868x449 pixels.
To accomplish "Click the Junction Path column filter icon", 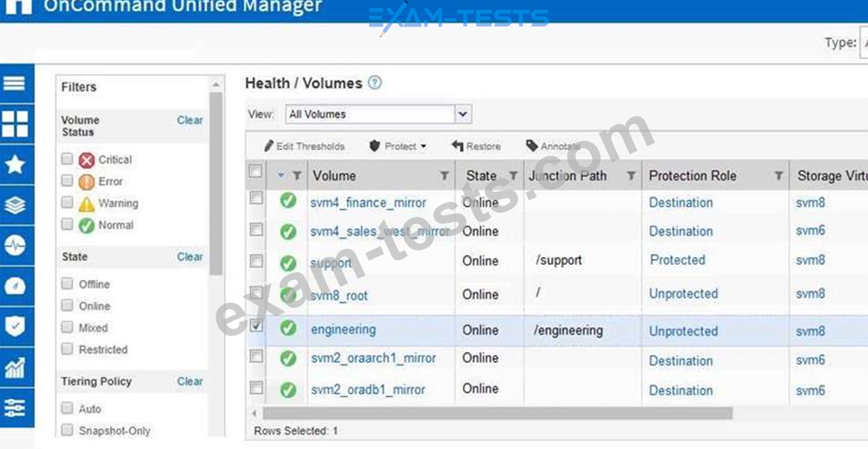I will coord(630,176).
